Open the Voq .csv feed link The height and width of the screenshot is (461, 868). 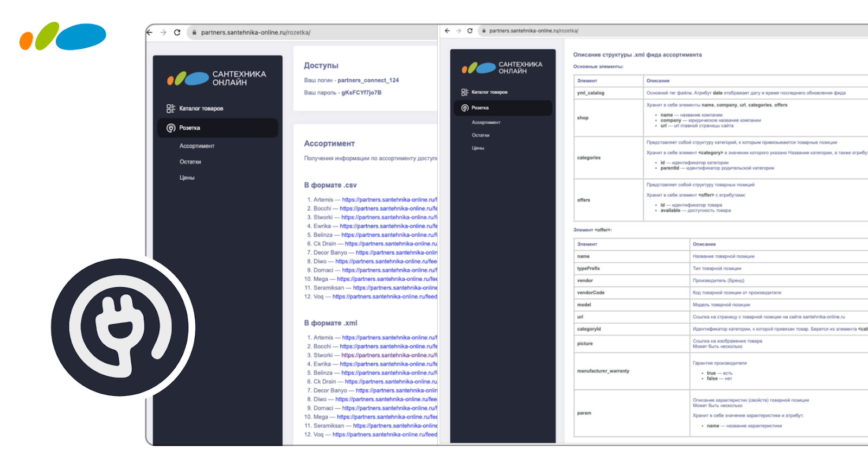click(384, 296)
